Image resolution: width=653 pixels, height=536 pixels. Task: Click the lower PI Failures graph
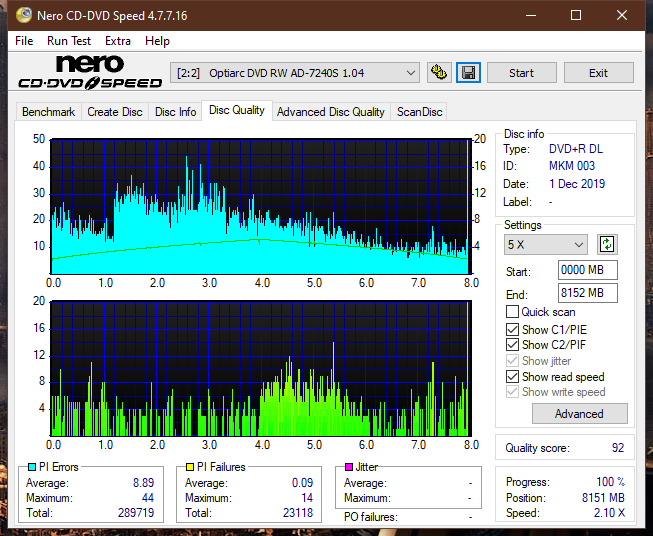261,368
